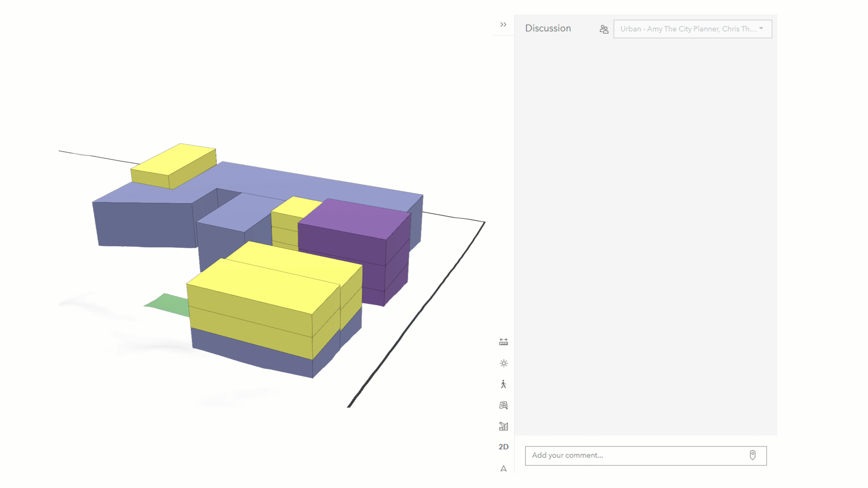
Task: Select the Discussion panel header
Action: click(547, 28)
